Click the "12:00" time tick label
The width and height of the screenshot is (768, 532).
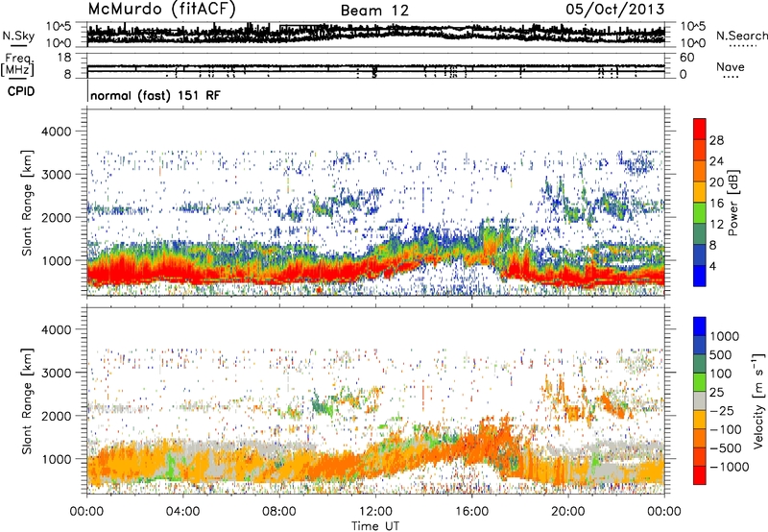[x=375, y=512]
